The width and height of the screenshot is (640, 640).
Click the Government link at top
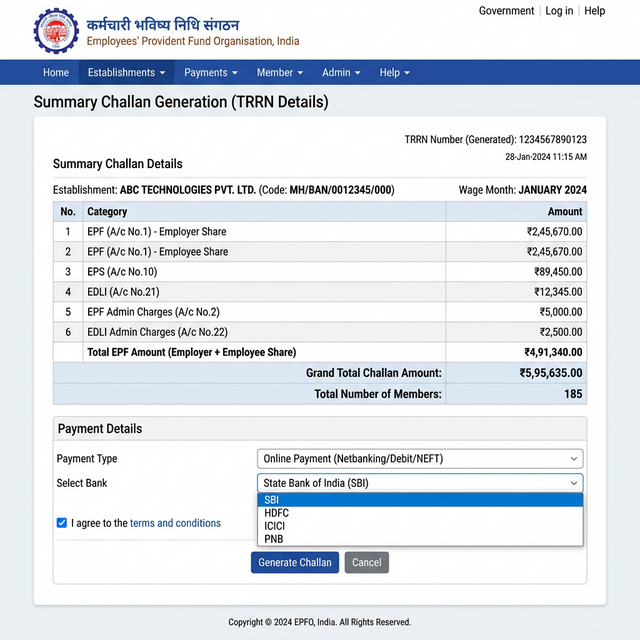506,11
